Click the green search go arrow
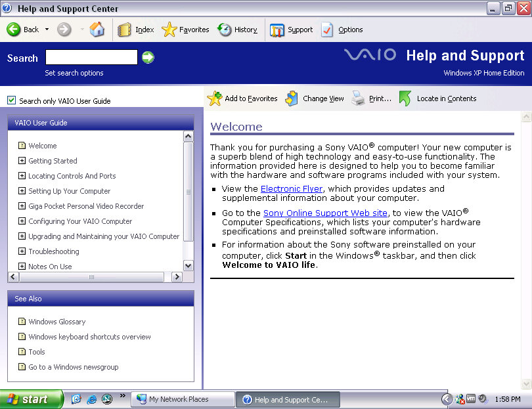 [148, 57]
